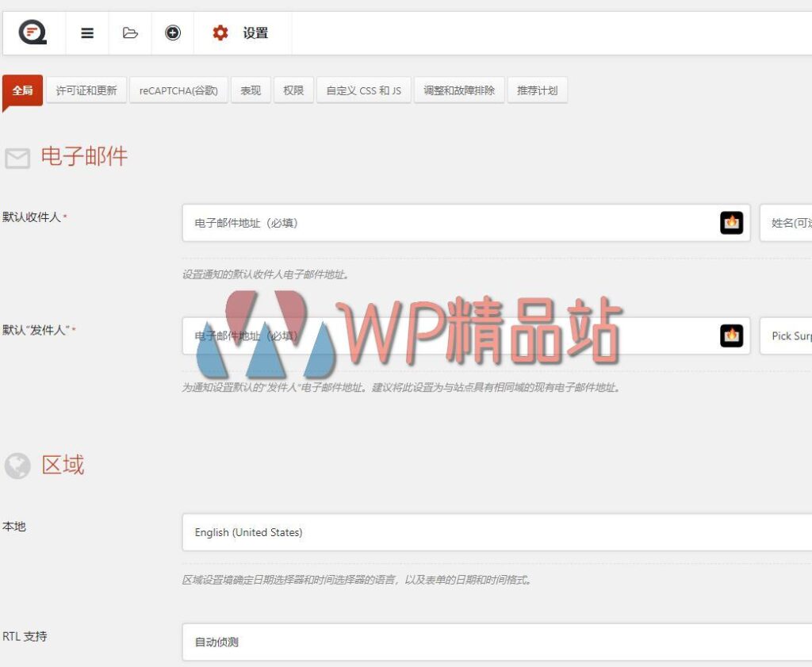Open the reCAPTCHA(谷歌) settings tab

pos(178,90)
